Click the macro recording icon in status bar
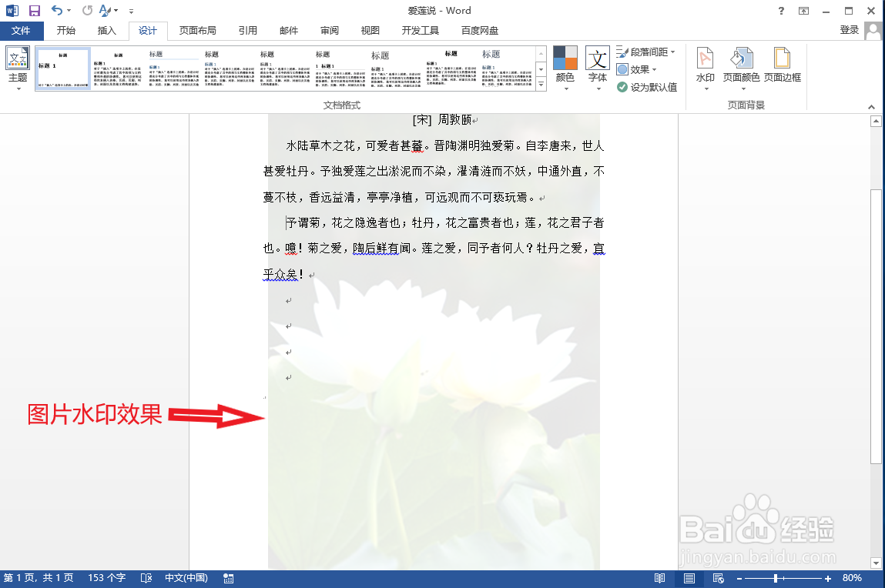Screen dimensions: 885x588 [x=229, y=578]
